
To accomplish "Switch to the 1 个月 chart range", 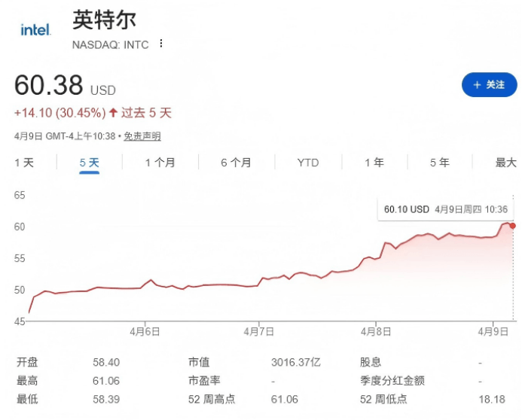I will pyautogui.click(x=160, y=163).
